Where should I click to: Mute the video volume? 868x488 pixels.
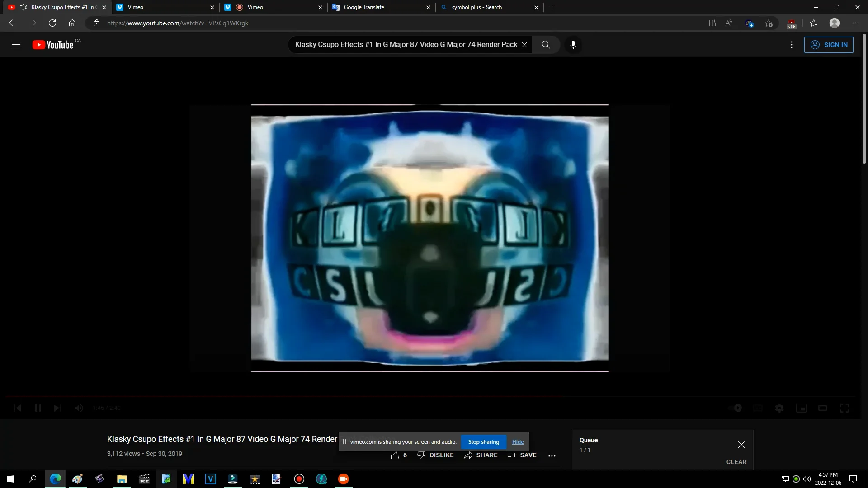(79, 408)
